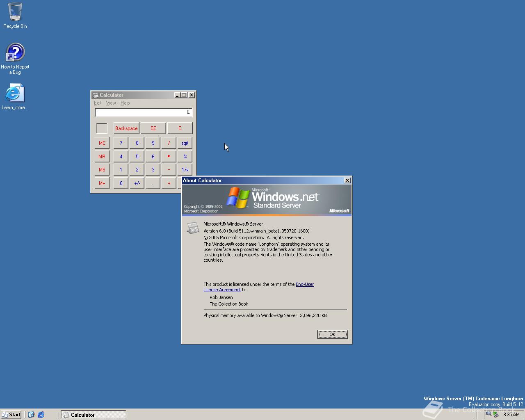This screenshot has width=525, height=420.
Task: Open the Edit menu in Calculator
Action: 98,103
